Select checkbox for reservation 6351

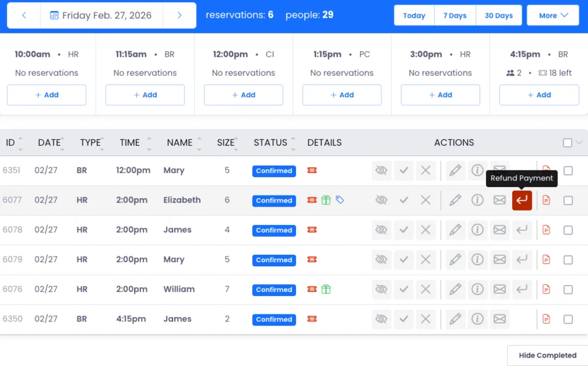point(568,171)
